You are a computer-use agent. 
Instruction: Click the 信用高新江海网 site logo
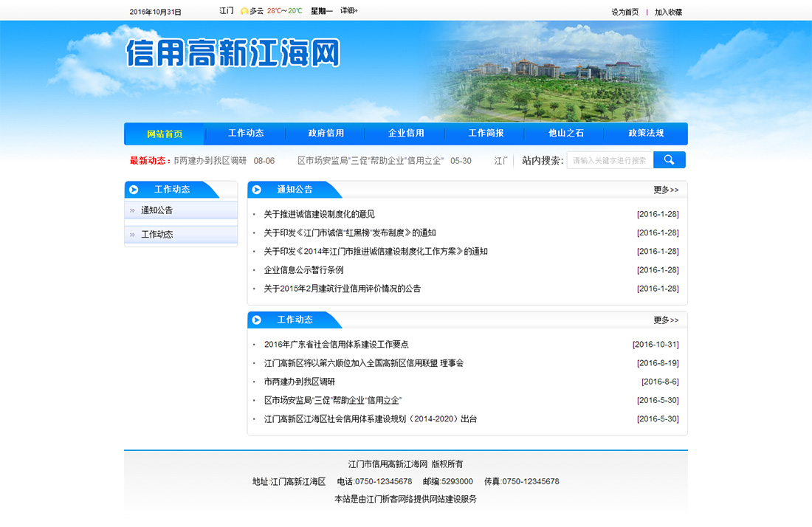233,54
